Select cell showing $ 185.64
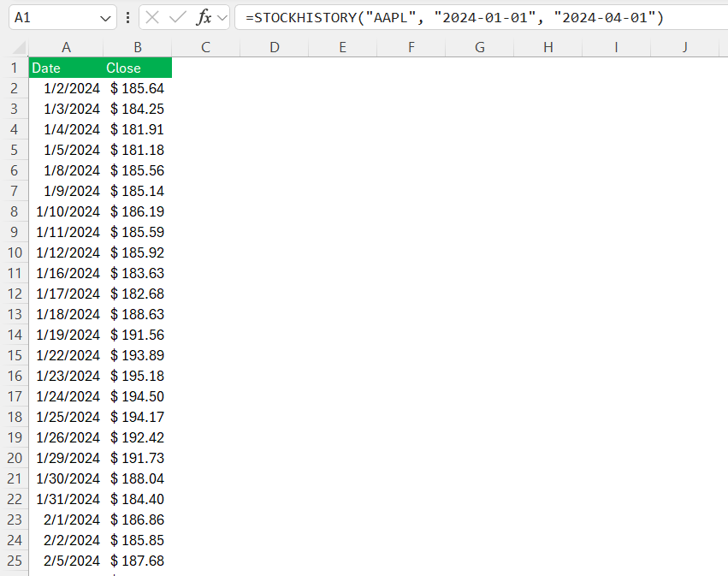Image resolution: width=728 pixels, height=576 pixels. [x=138, y=88]
